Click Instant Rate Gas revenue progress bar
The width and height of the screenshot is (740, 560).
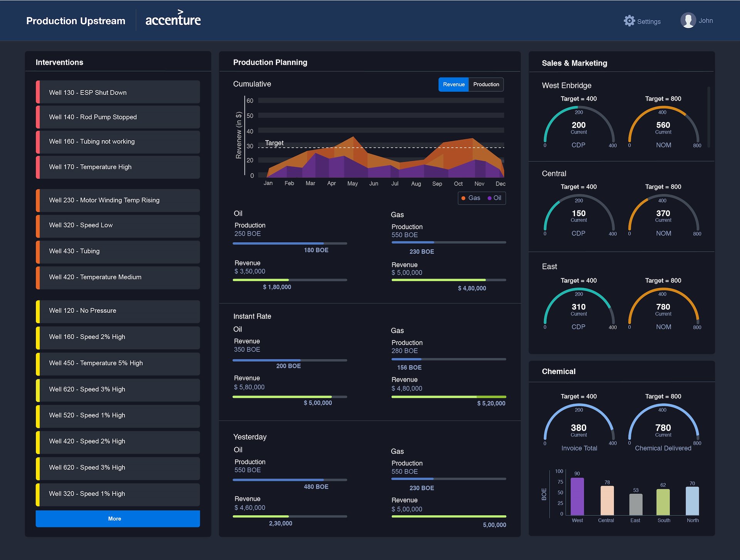(449, 397)
